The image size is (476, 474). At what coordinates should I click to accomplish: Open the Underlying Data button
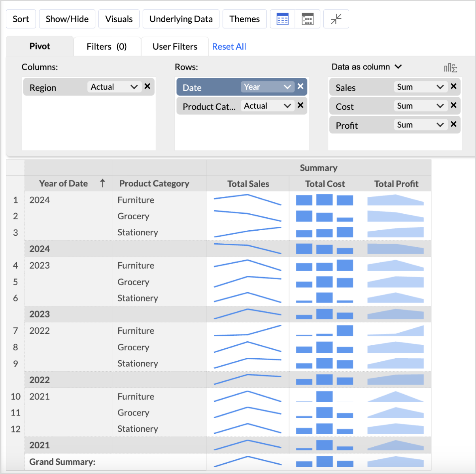click(x=181, y=19)
